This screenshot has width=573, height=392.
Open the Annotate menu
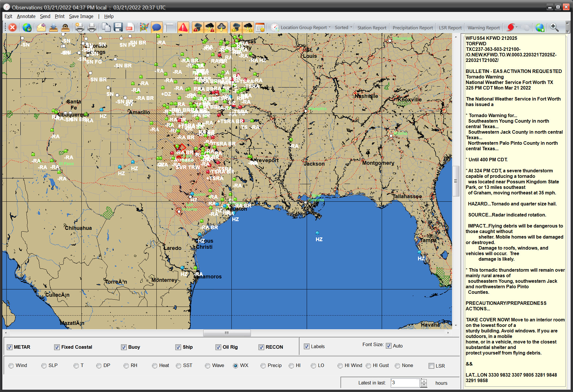(x=26, y=16)
